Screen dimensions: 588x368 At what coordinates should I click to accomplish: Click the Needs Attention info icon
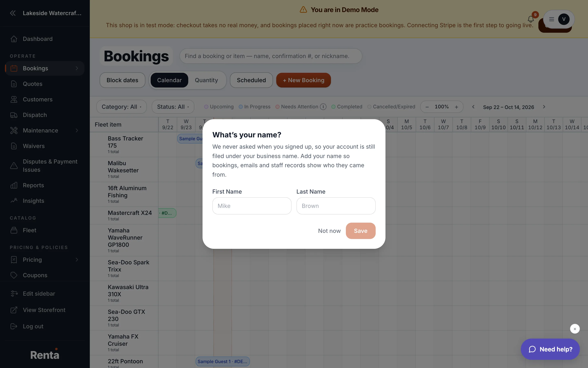(323, 107)
